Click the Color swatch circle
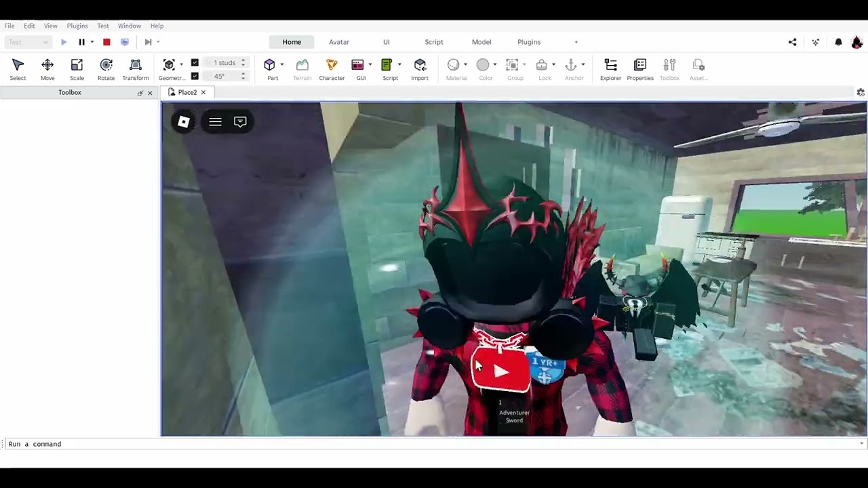Image resolution: width=868 pixels, height=488 pixels. [x=483, y=64]
